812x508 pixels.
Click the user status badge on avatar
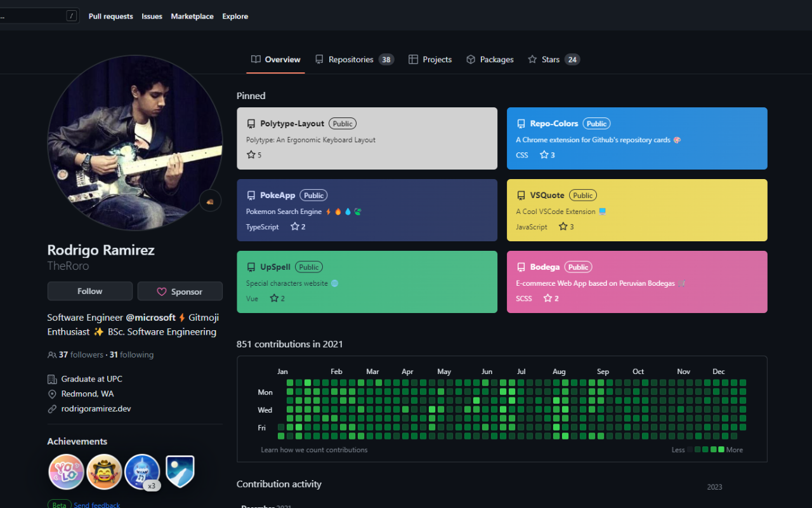(x=211, y=201)
